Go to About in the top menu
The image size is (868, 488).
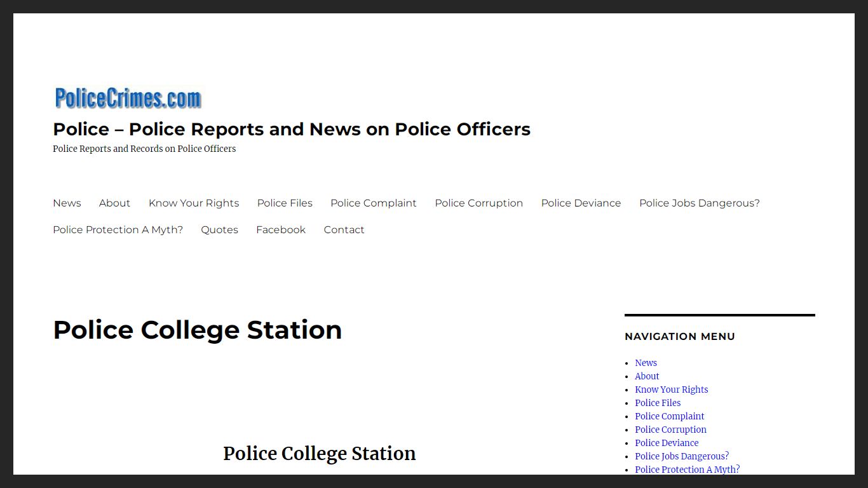(114, 203)
